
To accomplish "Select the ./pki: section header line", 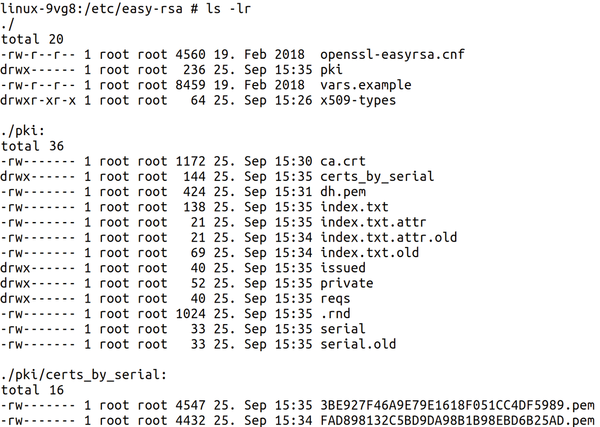I will (x=23, y=131).
